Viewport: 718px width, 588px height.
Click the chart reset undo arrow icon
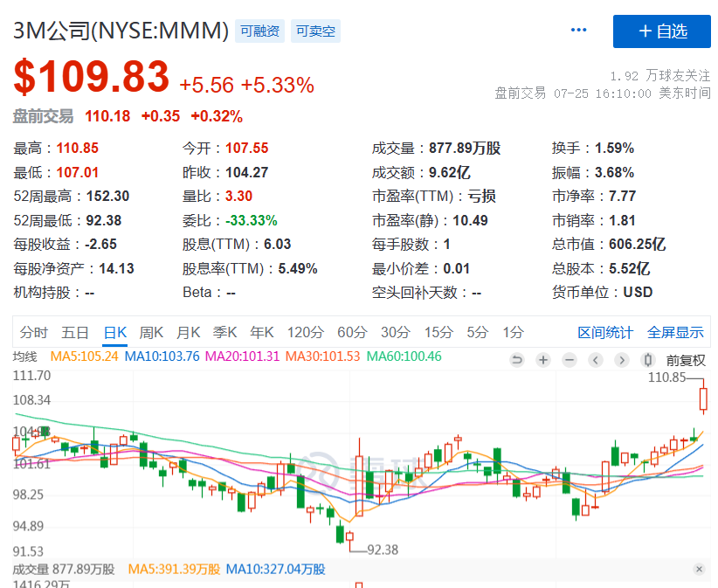[x=517, y=360]
